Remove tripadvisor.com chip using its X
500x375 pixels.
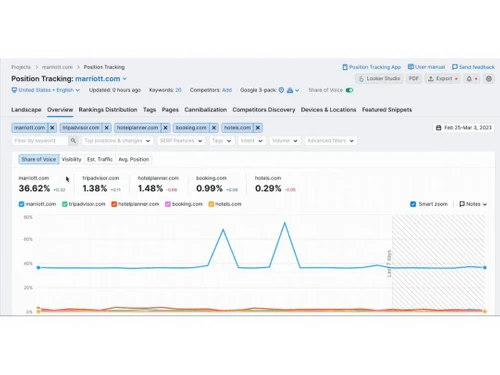(107, 128)
